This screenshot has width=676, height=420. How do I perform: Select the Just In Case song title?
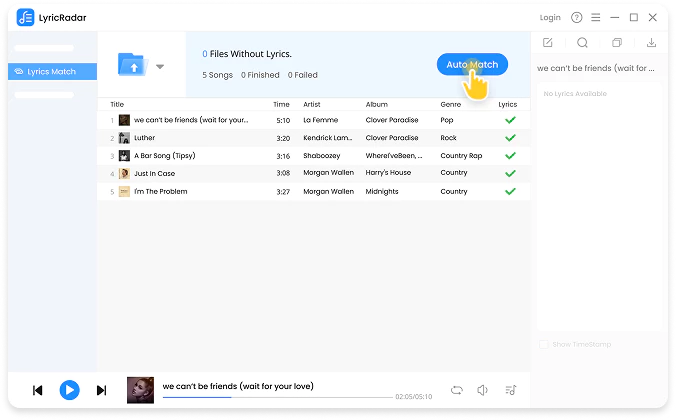click(x=154, y=173)
